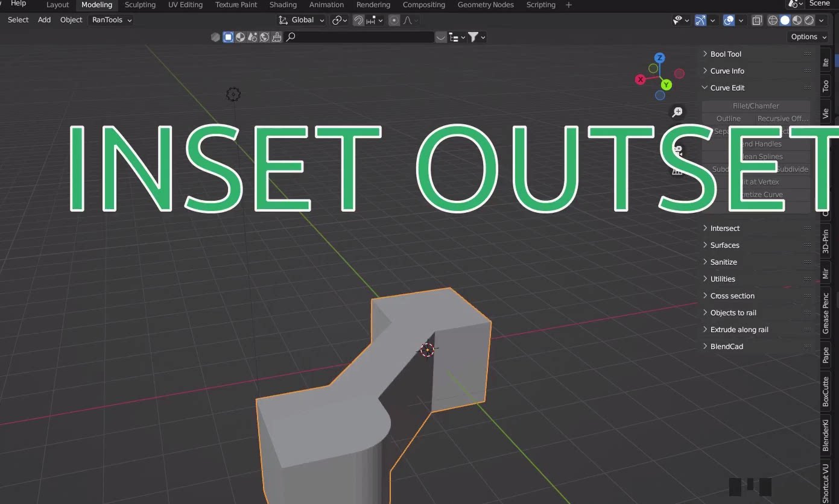Open Geometry Nodes workspace tab
Image resolution: width=839 pixels, height=504 pixels.
tap(484, 5)
